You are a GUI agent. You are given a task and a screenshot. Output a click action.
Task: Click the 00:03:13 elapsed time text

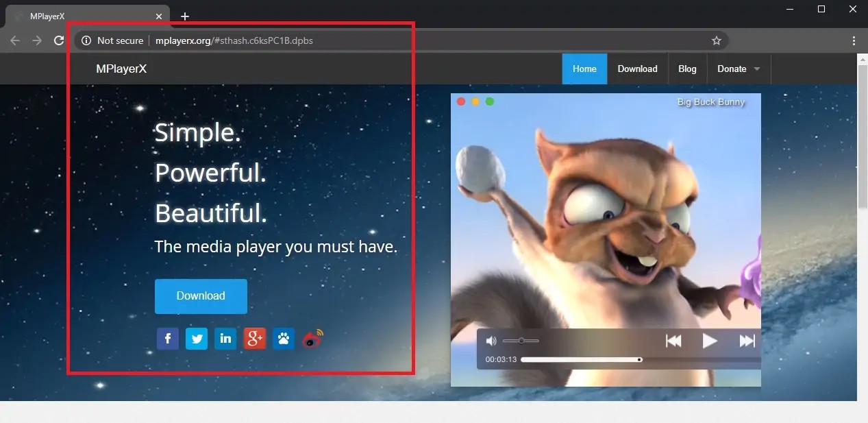(x=501, y=359)
